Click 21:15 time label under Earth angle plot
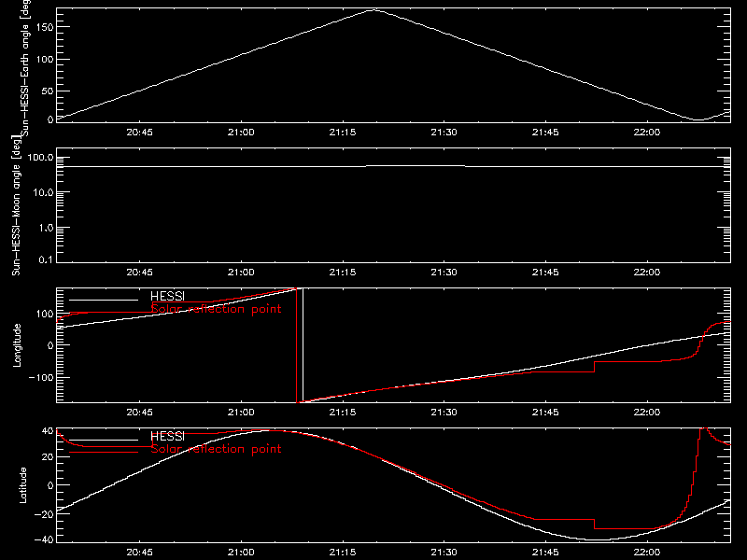Viewport: 747px width, 560px height. tap(343, 133)
